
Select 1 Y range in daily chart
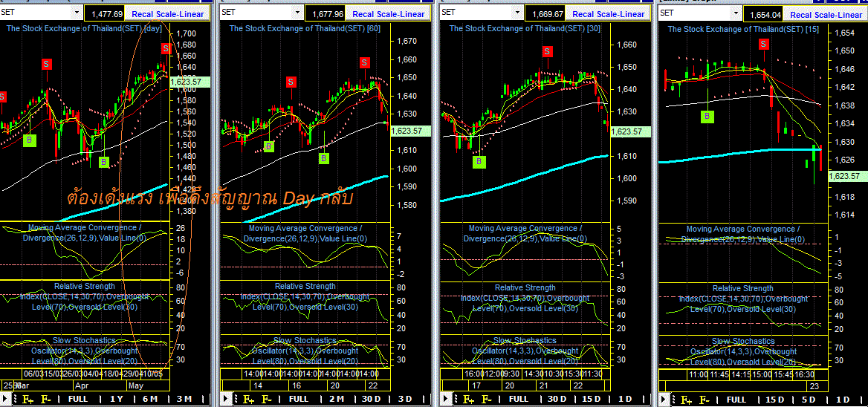(117, 400)
